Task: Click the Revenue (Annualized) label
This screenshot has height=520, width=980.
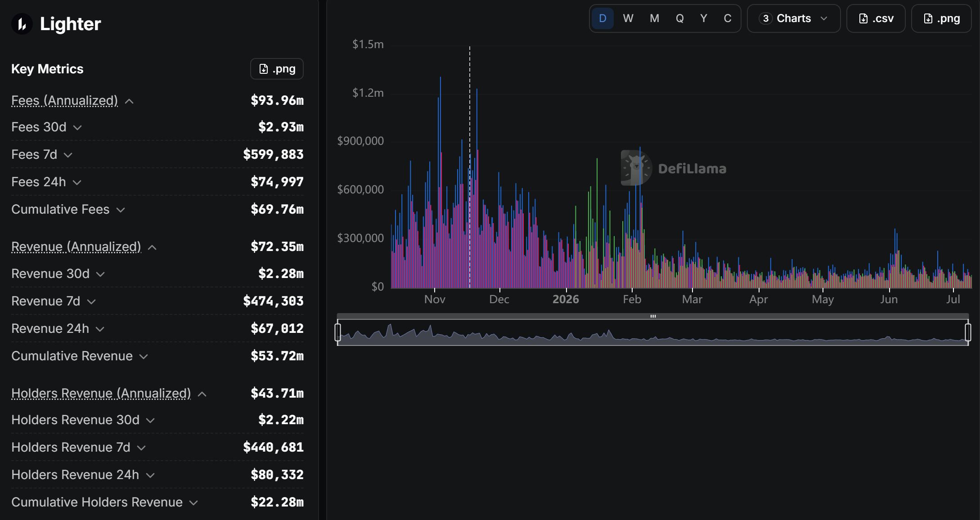Action: 76,247
